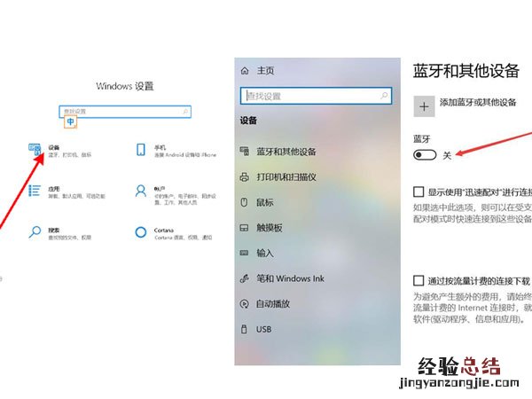Viewport: 532px width, 399px height.
Task: Select 打印机和扫描仪 printer icon
Action: point(245,176)
